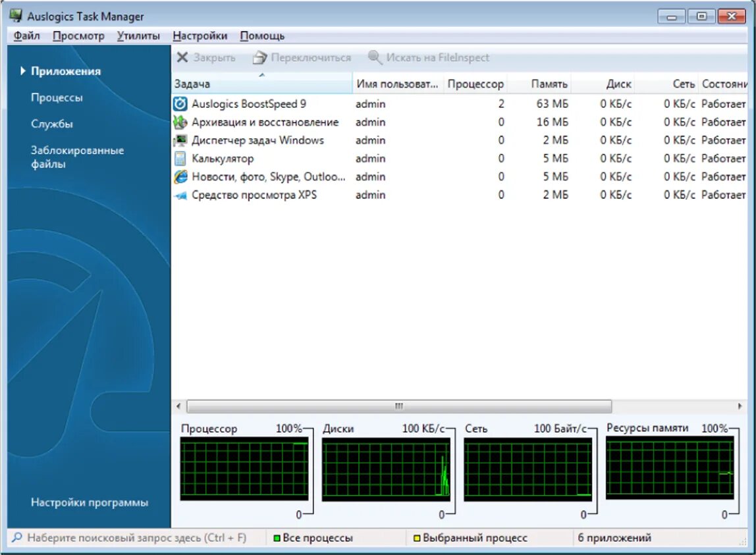Click Искать на FileInspect button label
756x555 pixels.
click(x=438, y=57)
